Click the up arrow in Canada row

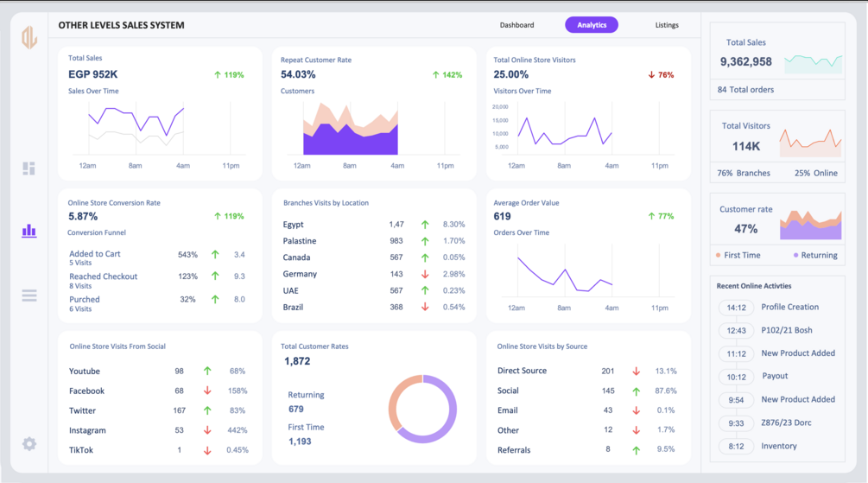pyautogui.click(x=425, y=257)
